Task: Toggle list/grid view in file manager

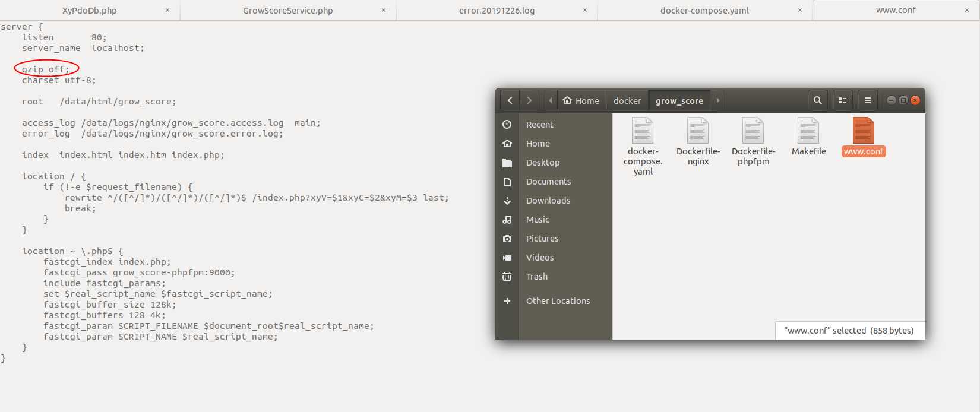Action: click(843, 100)
